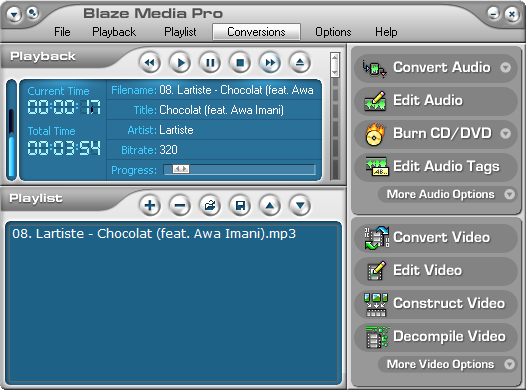Expand More Video Options arrow

pyautogui.click(x=510, y=364)
